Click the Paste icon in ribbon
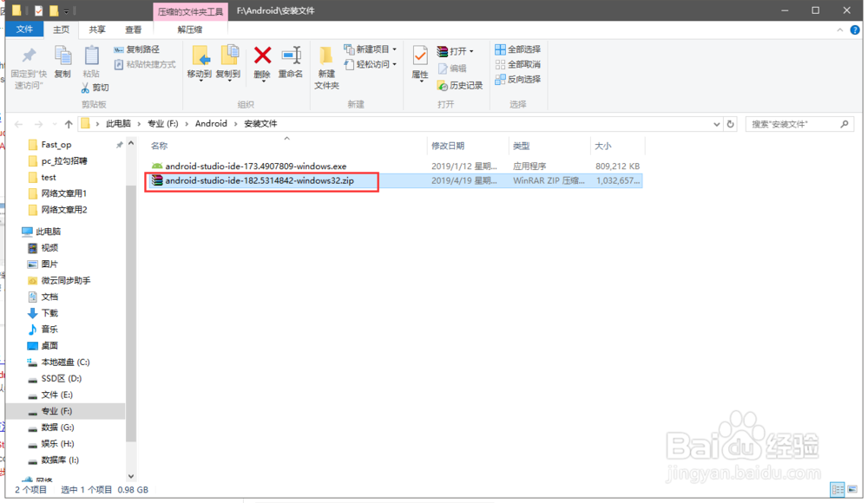This screenshot has width=868, height=503. [x=91, y=56]
